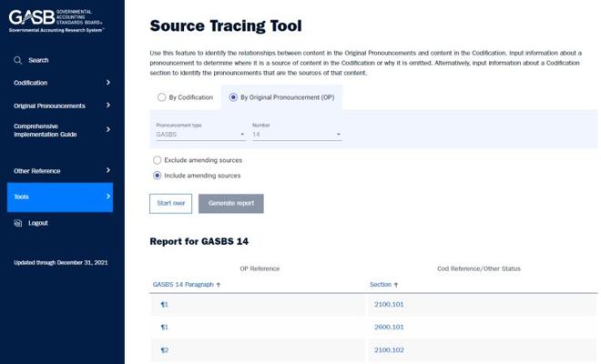Open Section 2600.101 link

tap(389, 327)
